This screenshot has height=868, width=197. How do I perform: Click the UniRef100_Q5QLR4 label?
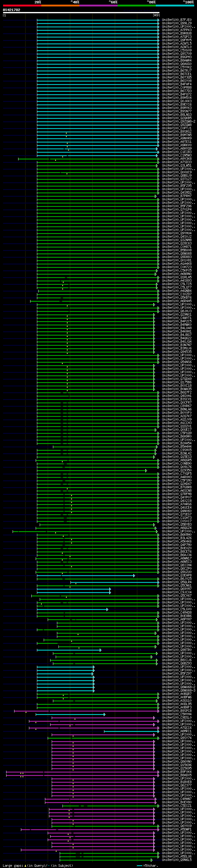177,582
